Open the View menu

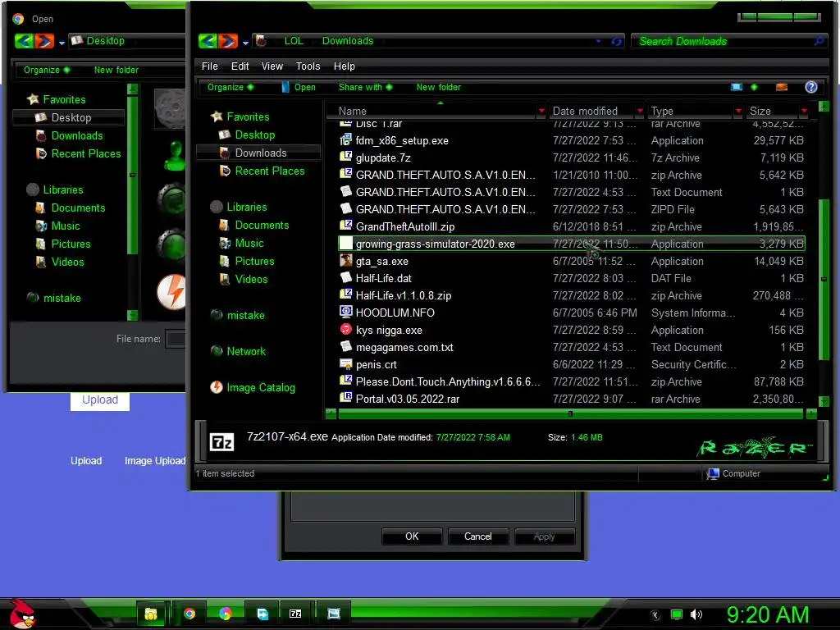(272, 66)
